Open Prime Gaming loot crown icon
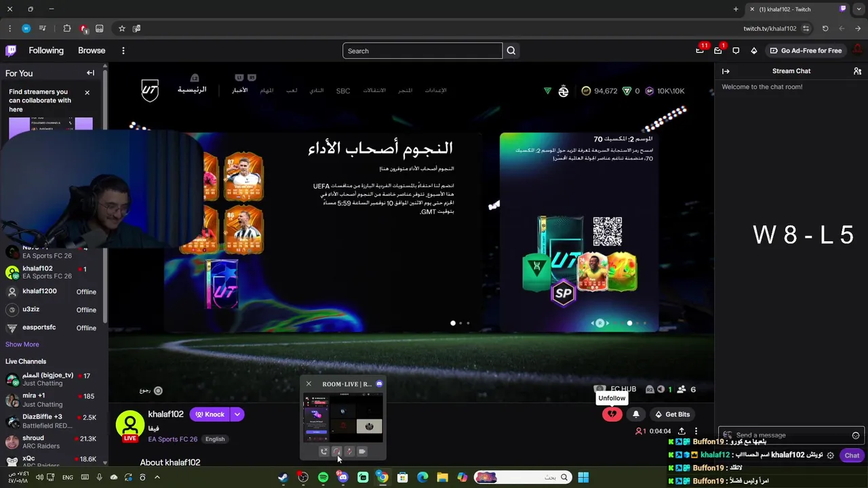The image size is (868, 488). 700,50
